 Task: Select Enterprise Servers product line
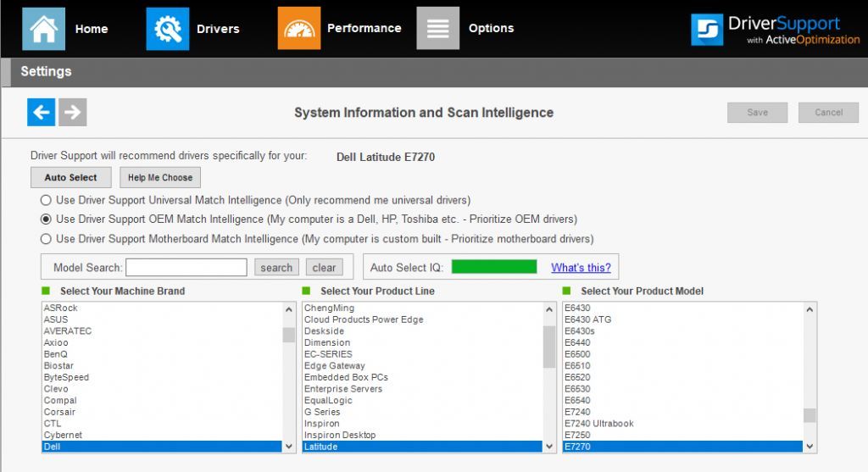422,389
